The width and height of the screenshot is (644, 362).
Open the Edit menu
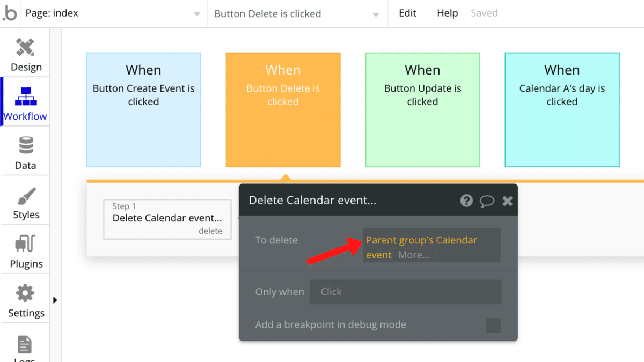pos(407,13)
